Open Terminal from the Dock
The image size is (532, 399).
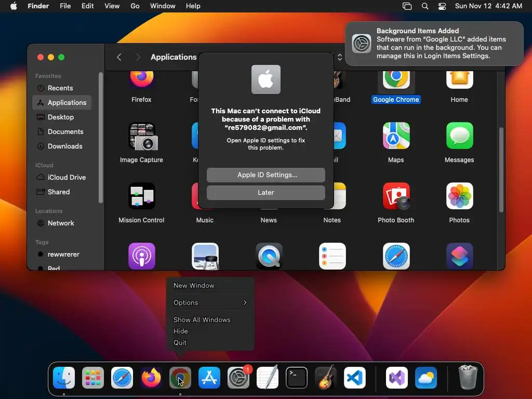tap(297, 378)
